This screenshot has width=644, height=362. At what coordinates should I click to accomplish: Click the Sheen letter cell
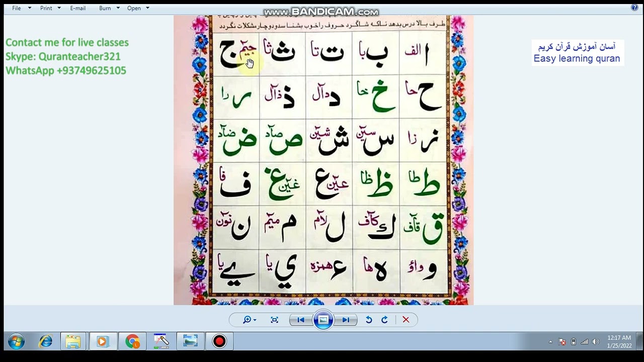(x=329, y=140)
